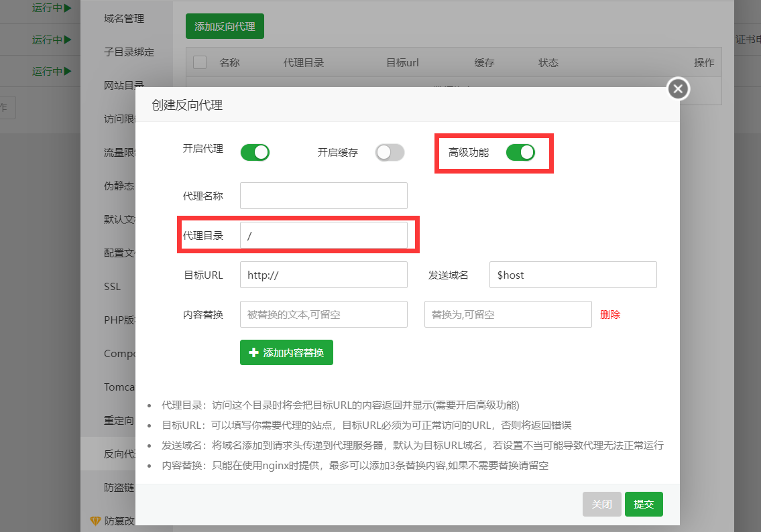The image size is (761, 532).
Task: Remove replacement row via red 删除 link
Action: 610,314
